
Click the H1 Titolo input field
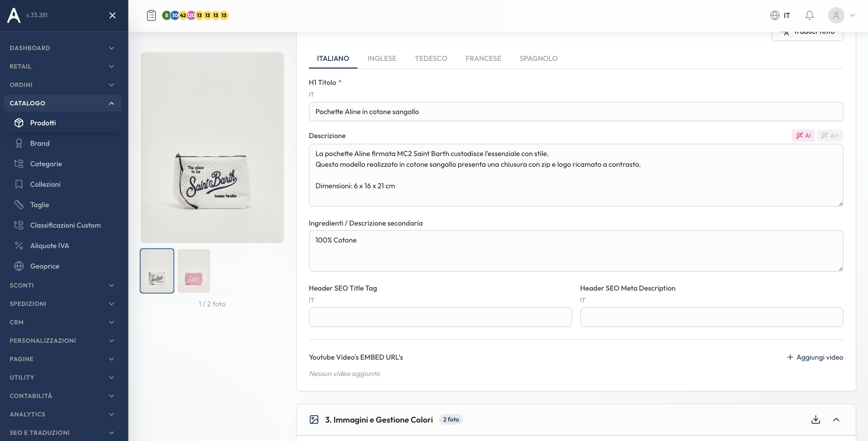coord(576,112)
